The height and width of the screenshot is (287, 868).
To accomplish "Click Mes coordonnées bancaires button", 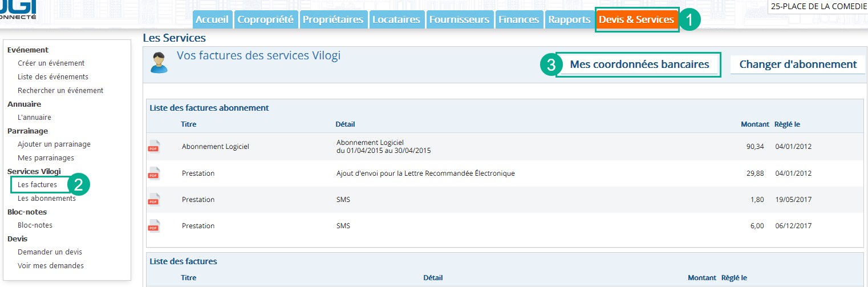I will click(x=639, y=64).
